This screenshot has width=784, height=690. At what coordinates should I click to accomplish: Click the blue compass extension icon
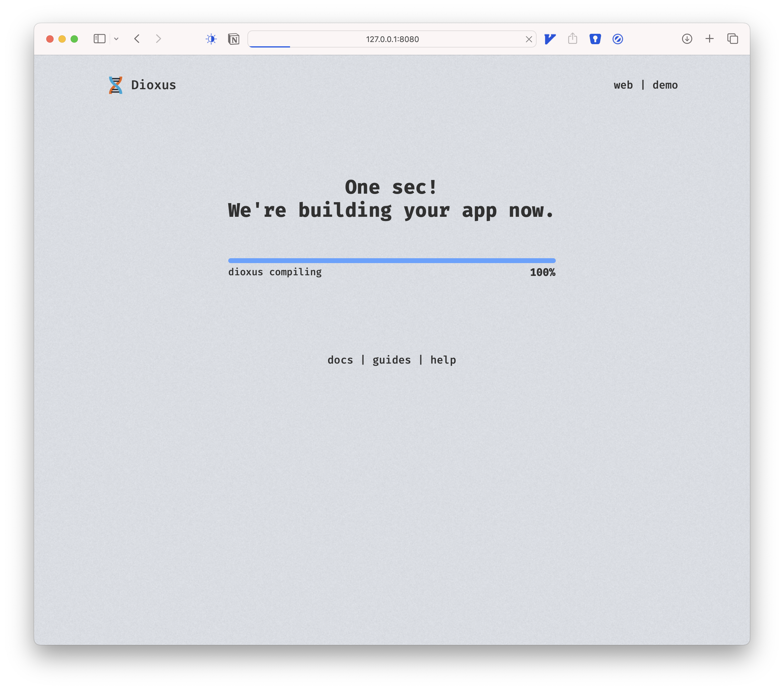(x=618, y=39)
